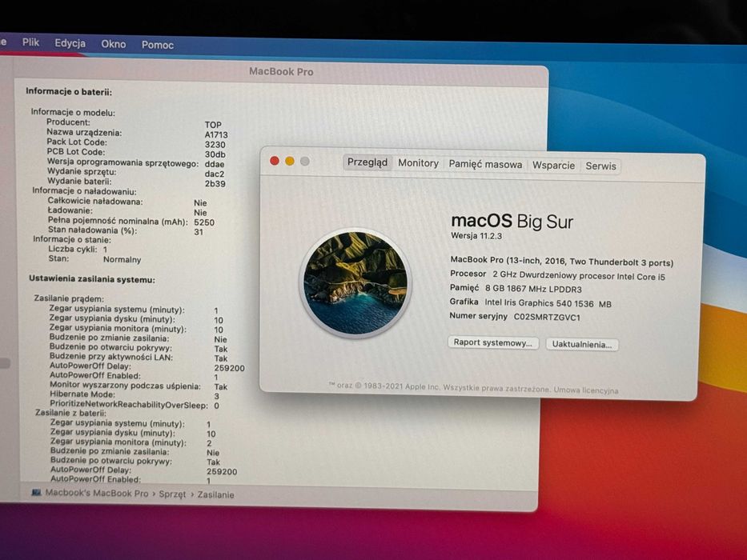Click the Uaktualnienia button
Image resolution: width=747 pixels, height=560 pixels.
pyautogui.click(x=582, y=344)
